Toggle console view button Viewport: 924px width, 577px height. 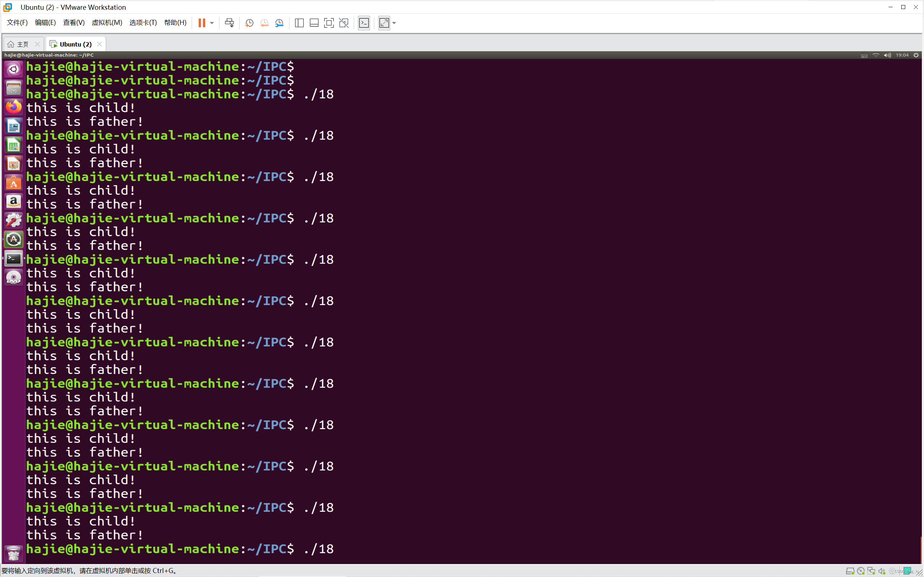364,23
